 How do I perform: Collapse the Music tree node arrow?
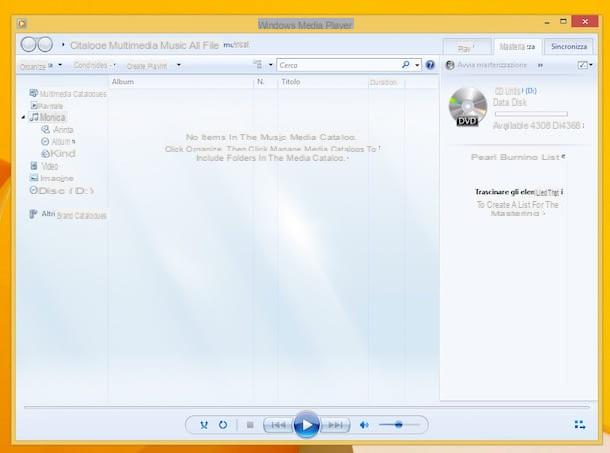coord(23,117)
